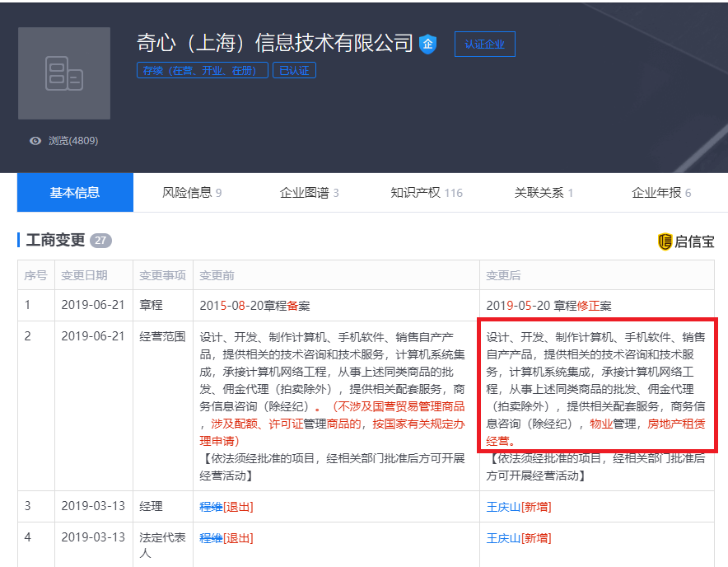Click the 认证企业 button
The height and width of the screenshot is (567, 728).
point(485,45)
